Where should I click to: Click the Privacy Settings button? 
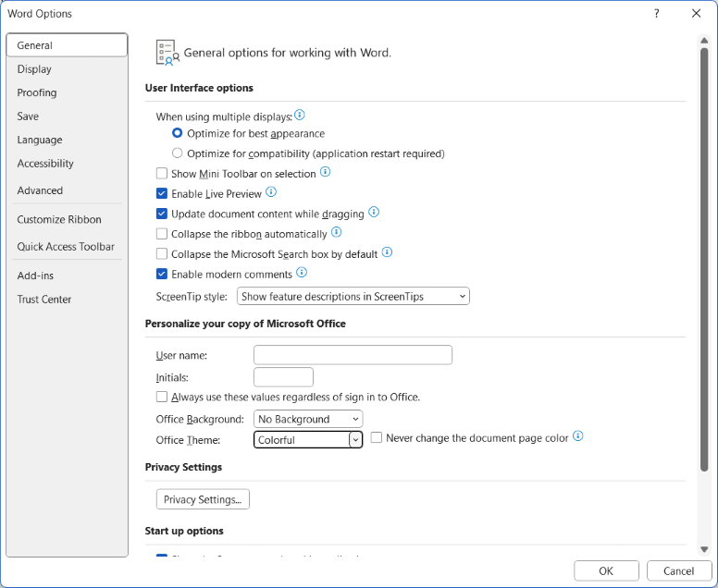203,499
